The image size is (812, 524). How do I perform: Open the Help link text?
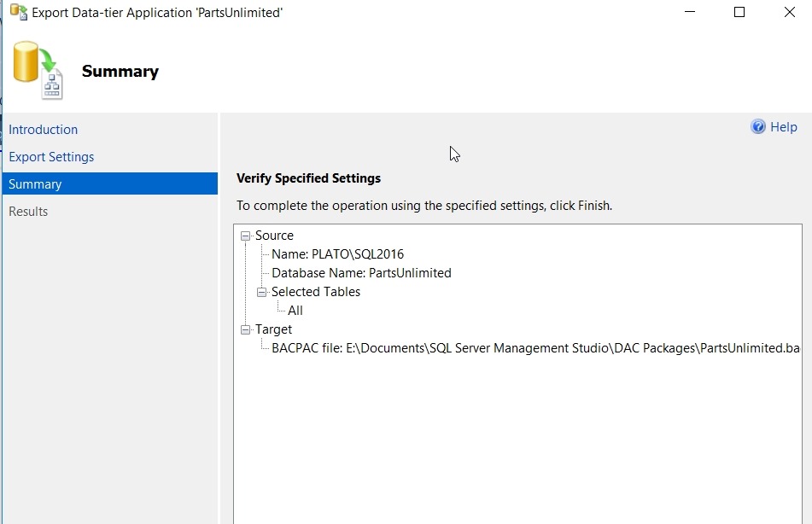pyautogui.click(x=783, y=127)
